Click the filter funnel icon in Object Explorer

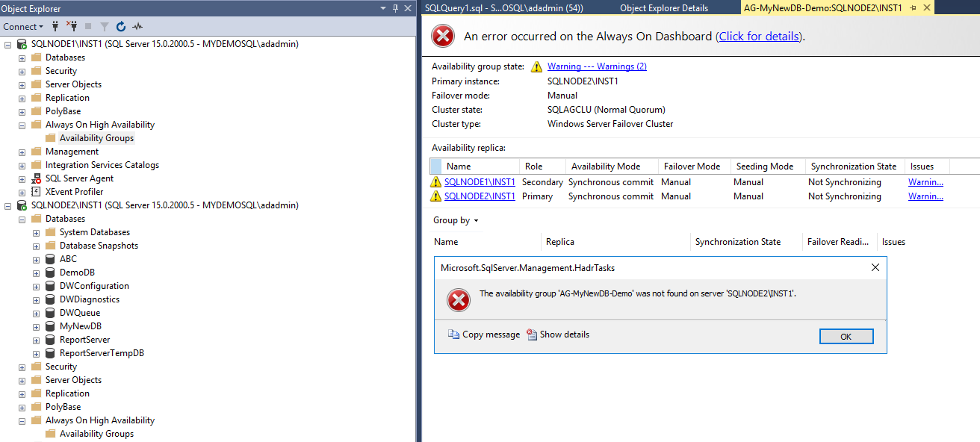[x=105, y=26]
